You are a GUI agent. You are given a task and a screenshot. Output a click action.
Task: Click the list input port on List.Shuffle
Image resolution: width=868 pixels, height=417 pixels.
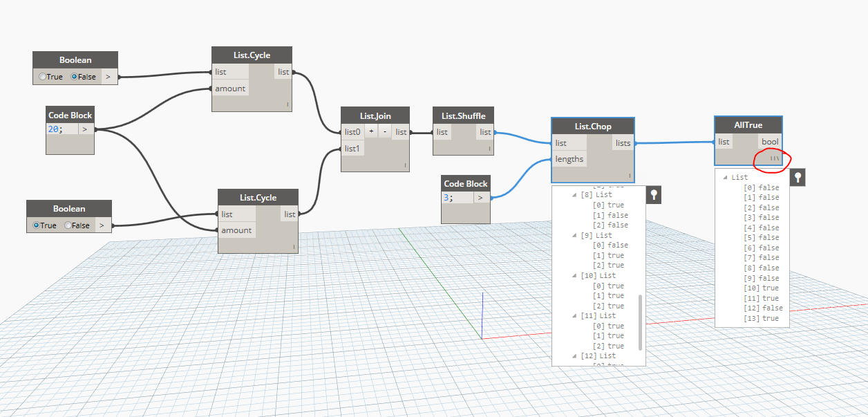pos(442,132)
